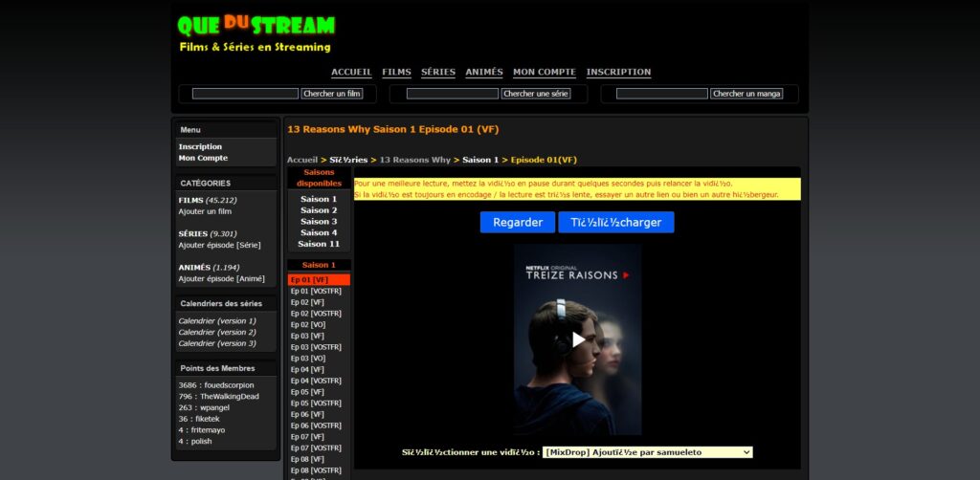Select episode Ep 03 [VF]
This screenshot has height=480, width=980.
tap(307, 336)
